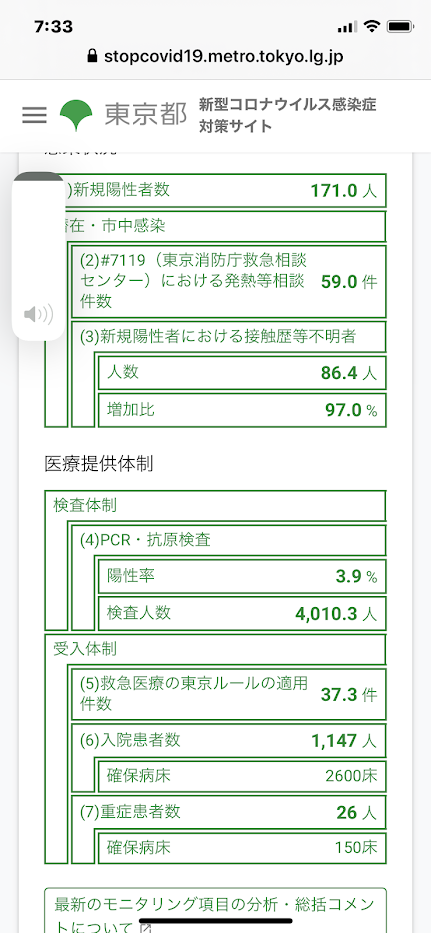Tap the external link icon after について
Viewport: 431px width, 933px height.
point(145,928)
